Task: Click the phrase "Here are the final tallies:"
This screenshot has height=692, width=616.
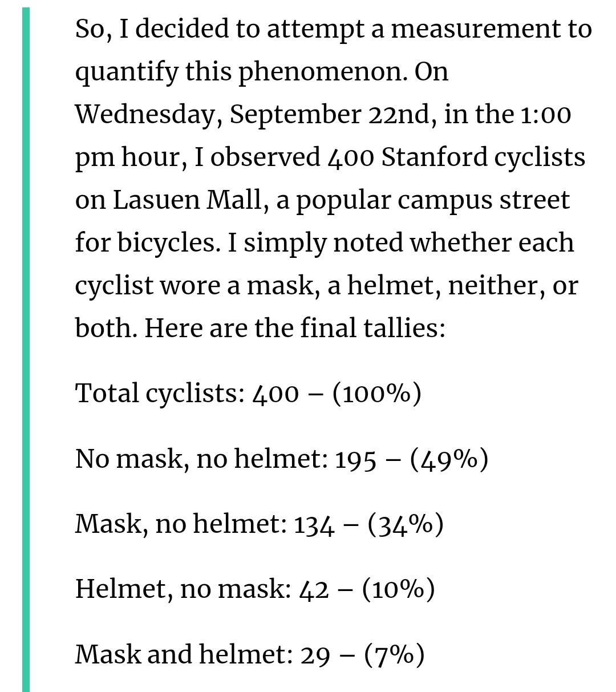Action: (x=294, y=328)
